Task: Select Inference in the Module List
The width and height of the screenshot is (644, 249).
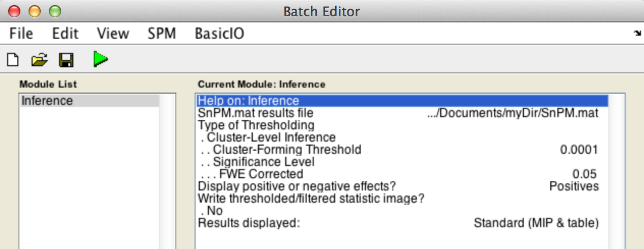Action: (x=47, y=101)
